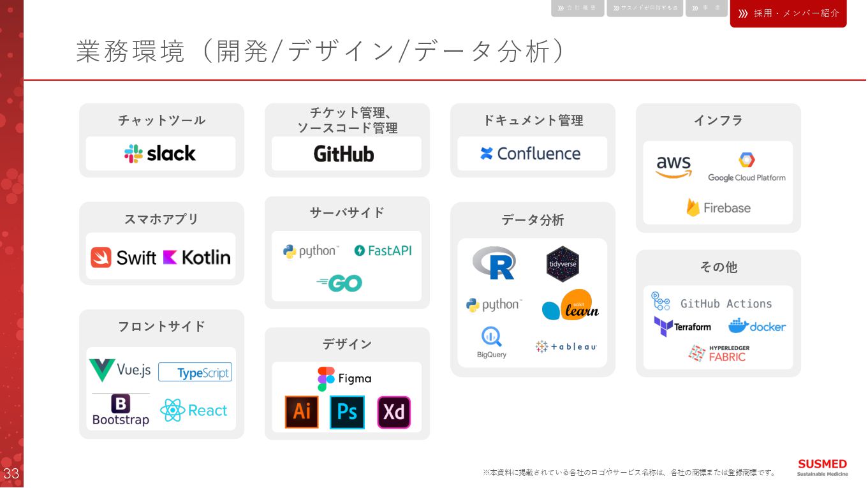Click the BigQuery logo

(492, 343)
